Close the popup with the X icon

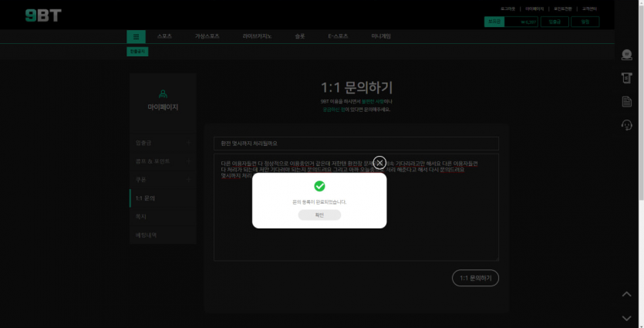379,163
